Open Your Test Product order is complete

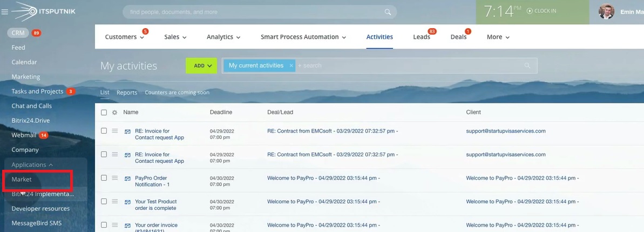(x=156, y=205)
